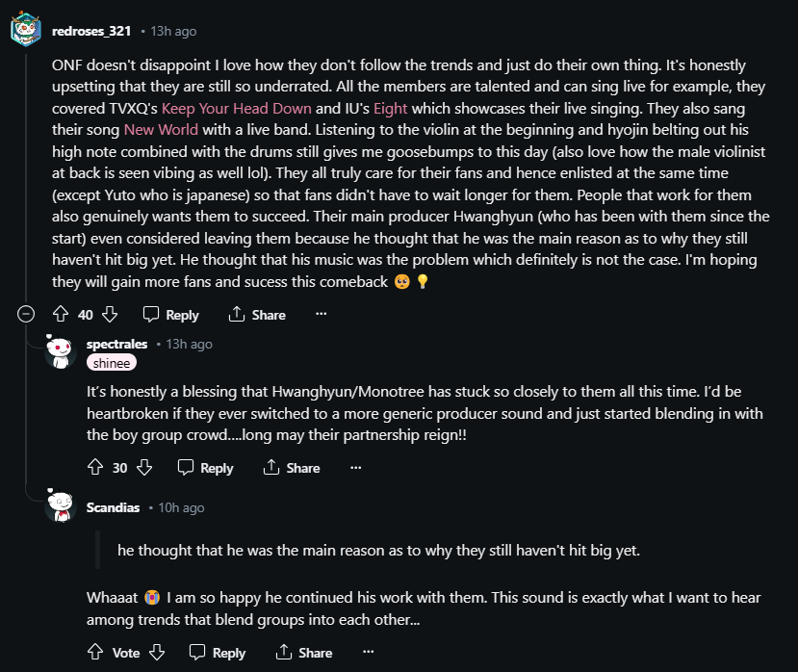Open more options on Scandias comment
The image size is (798, 672).
point(368,652)
